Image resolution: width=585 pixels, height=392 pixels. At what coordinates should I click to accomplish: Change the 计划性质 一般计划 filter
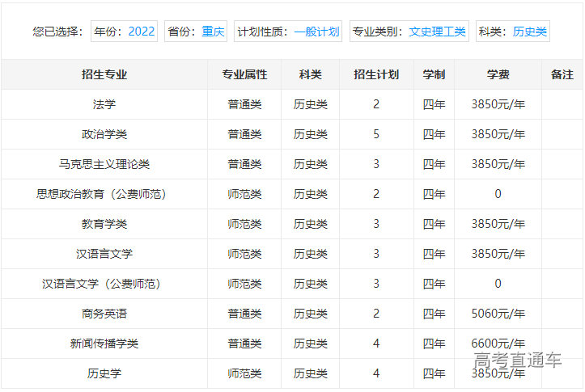(x=288, y=32)
